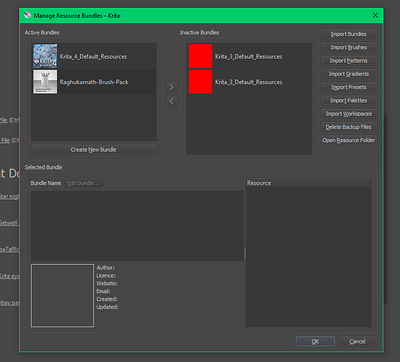Click Delete Backup Files button
The height and width of the screenshot is (362, 400).
click(x=349, y=127)
